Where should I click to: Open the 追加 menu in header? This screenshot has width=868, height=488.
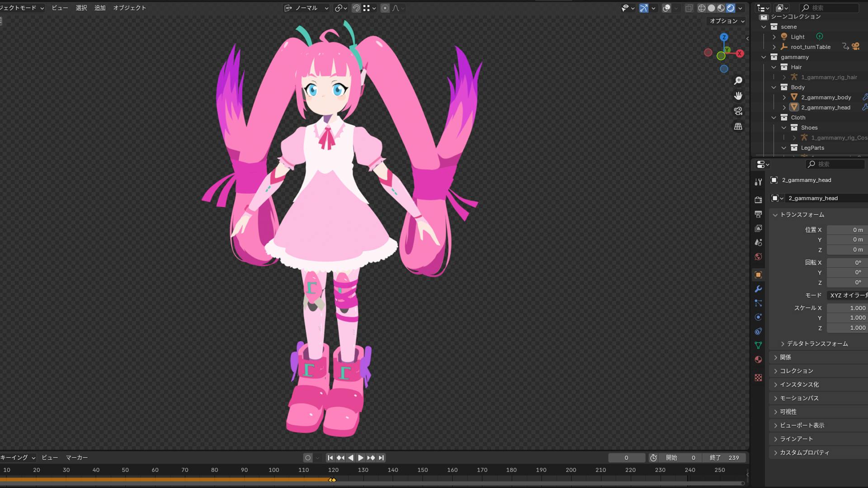pyautogui.click(x=100, y=8)
